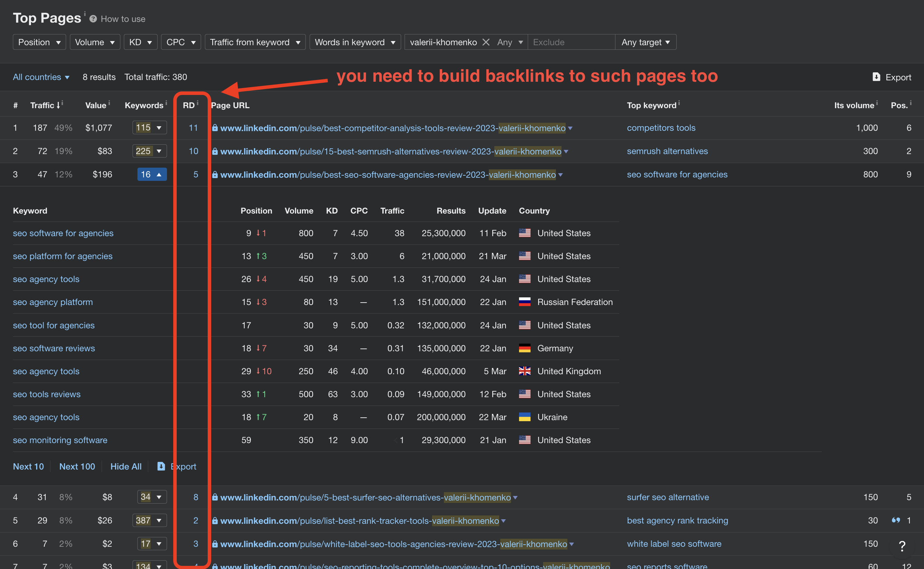Open the seo tools reviews keyword
Viewport: 924px width, 569px height.
coord(47,394)
